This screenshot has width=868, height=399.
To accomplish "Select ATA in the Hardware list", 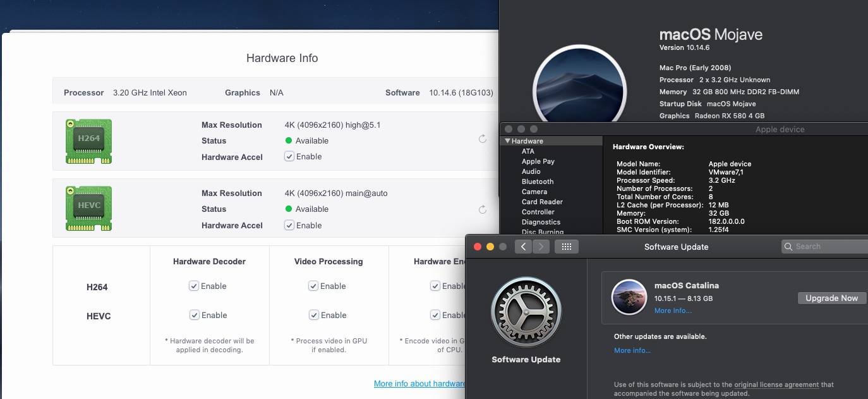I will 528,151.
